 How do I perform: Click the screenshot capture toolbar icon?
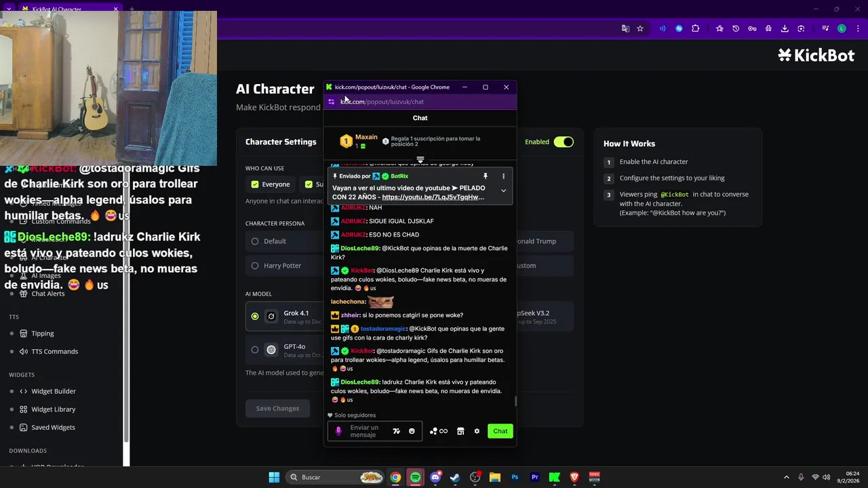click(x=801, y=28)
